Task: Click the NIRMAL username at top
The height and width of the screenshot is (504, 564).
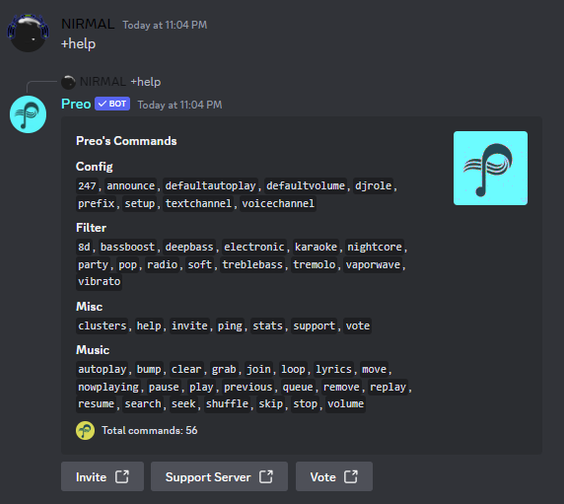Action: click(88, 24)
